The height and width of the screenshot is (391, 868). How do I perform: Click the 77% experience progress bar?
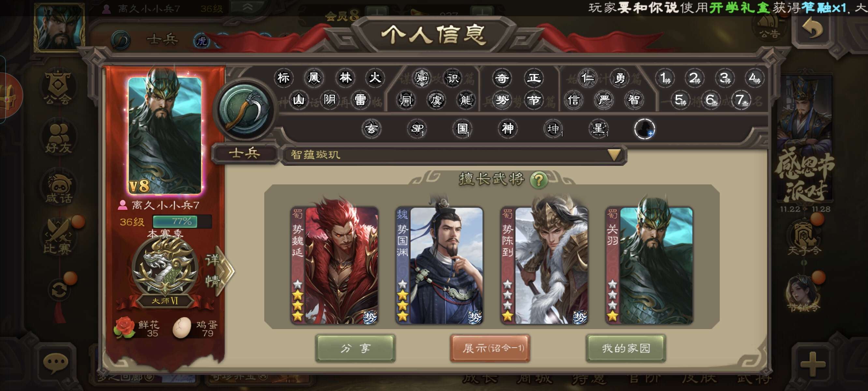(x=182, y=222)
